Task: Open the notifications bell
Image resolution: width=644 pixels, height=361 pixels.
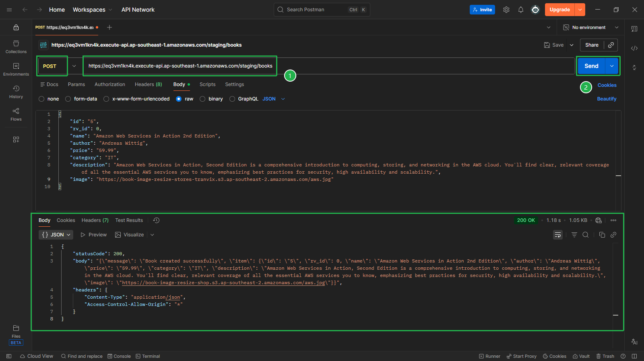Action: (x=521, y=10)
